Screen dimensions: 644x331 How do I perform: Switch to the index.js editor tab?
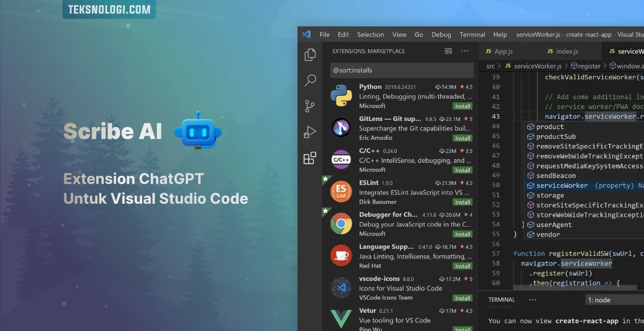coord(570,51)
